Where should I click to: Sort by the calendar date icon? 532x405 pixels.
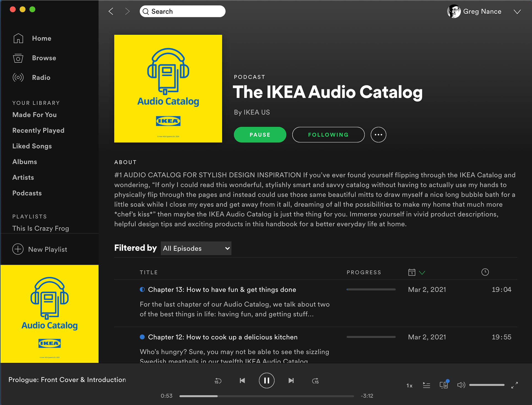[x=412, y=272]
